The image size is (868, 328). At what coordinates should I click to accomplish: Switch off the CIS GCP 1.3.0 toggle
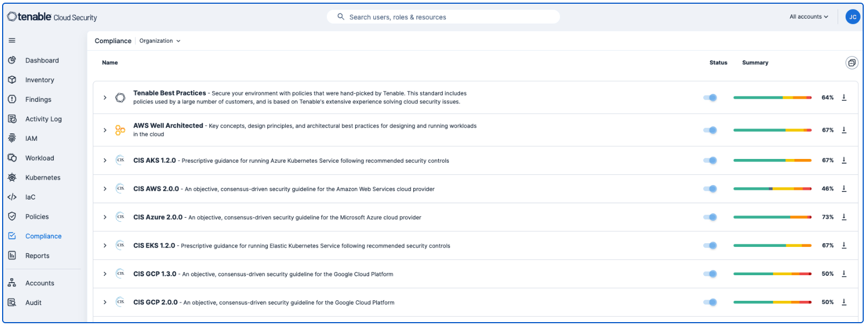(710, 274)
